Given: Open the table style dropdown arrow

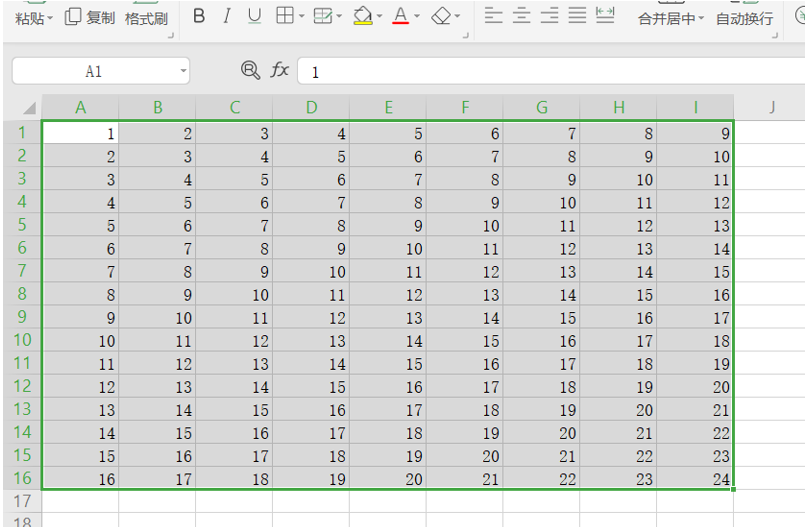Looking at the screenshot, I should pos(340,16).
